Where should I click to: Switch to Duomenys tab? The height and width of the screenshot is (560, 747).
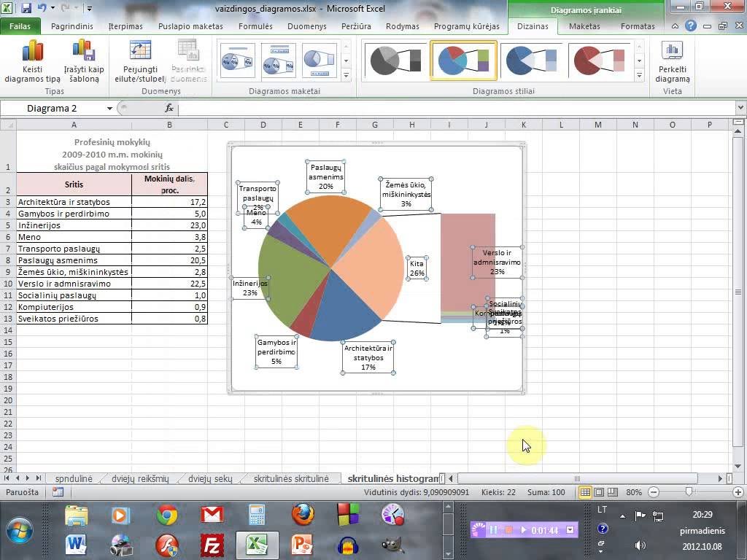click(x=307, y=26)
